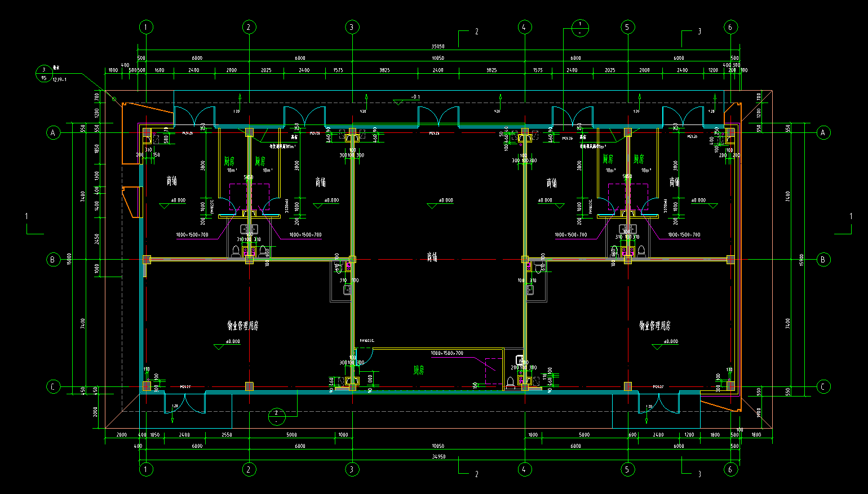Select axis bubble A on right side
868x494 pixels.
click(x=823, y=133)
